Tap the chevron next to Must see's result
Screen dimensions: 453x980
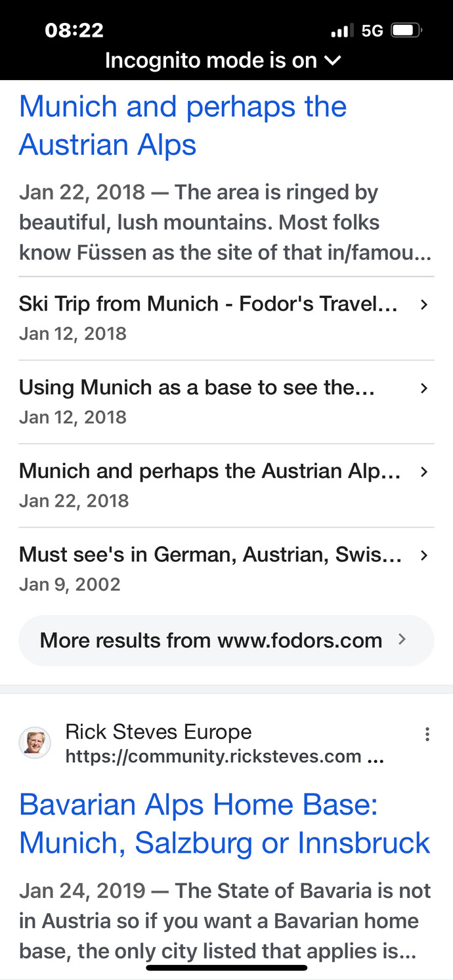(x=424, y=555)
